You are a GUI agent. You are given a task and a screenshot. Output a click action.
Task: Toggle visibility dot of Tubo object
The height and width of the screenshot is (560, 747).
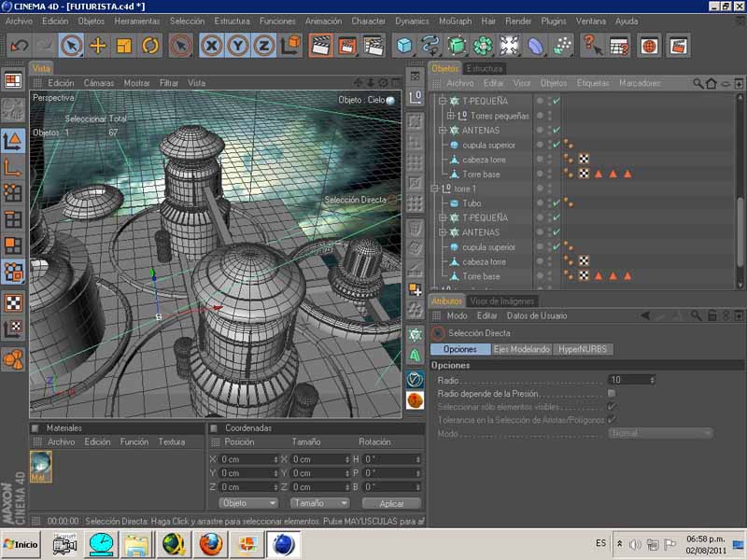540,203
